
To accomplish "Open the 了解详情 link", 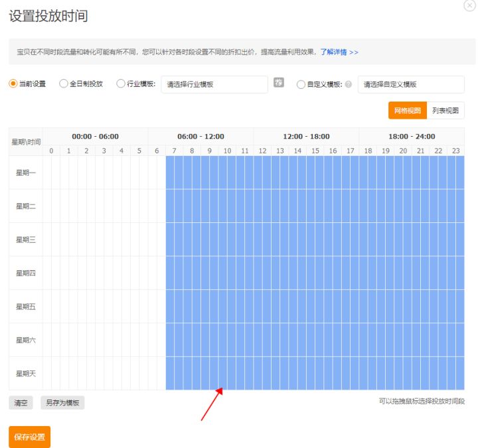I will [x=339, y=52].
